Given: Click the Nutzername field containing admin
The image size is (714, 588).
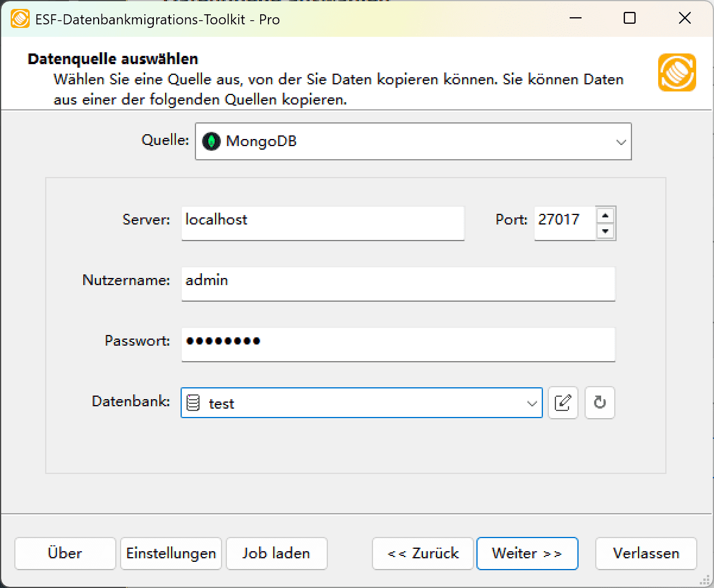Looking at the screenshot, I should click(x=398, y=284).
